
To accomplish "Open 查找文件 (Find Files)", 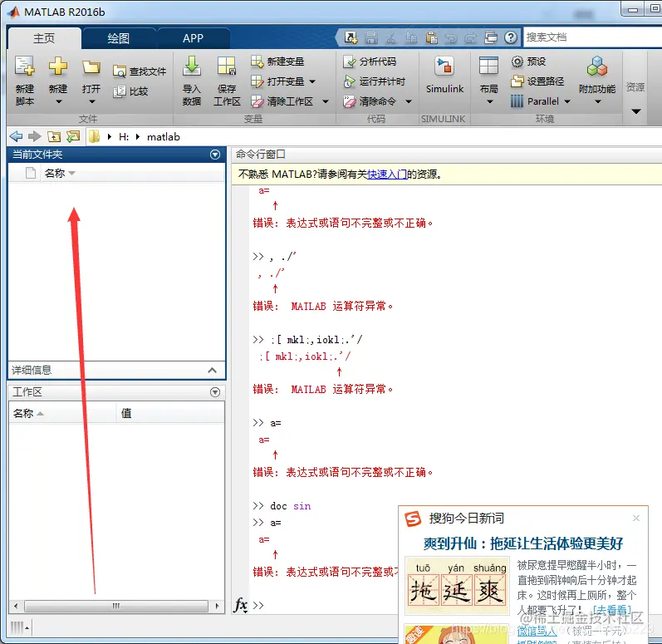I will click(140, 71).
